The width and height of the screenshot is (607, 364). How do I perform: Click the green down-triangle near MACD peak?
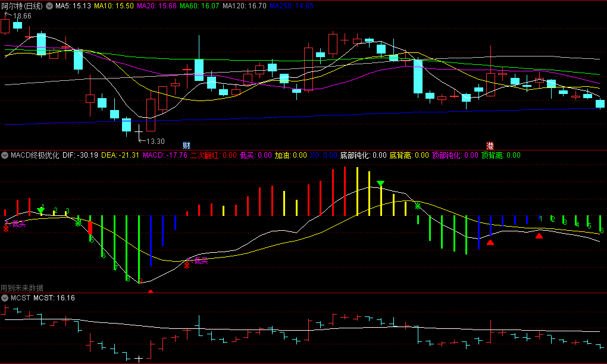coord(381,183)
